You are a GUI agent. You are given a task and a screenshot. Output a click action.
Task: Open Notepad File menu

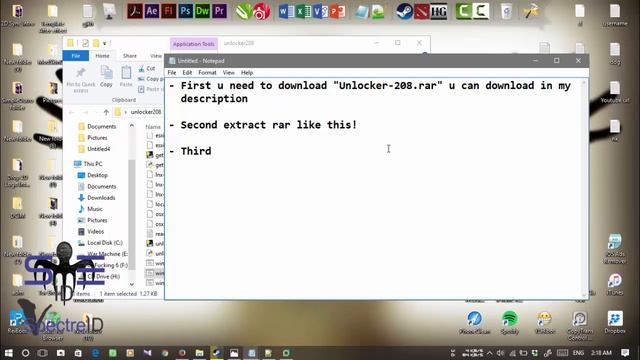coord(172,73)
